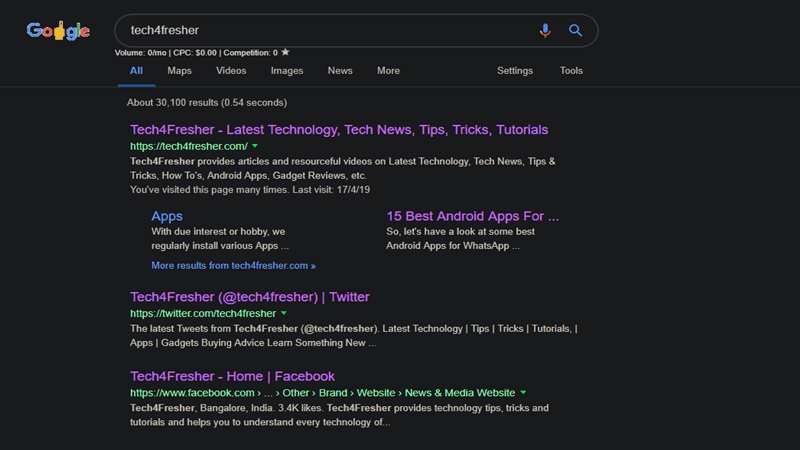Click the Apps sitelink

click(167, 216)
